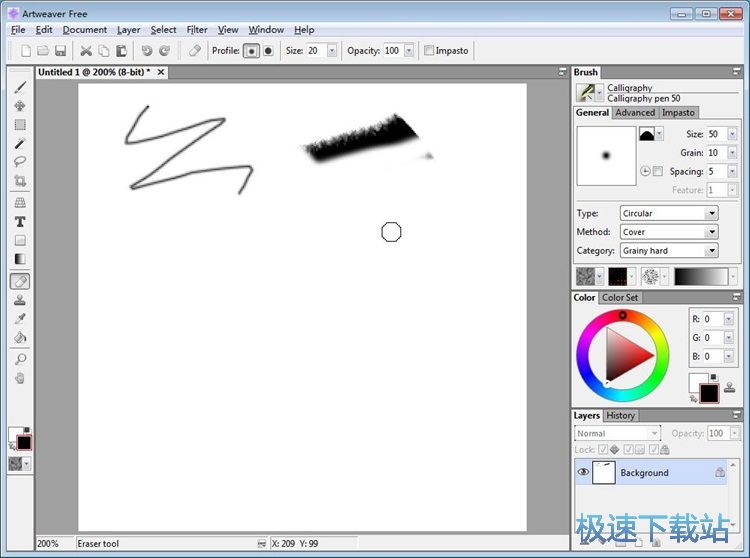Viewport: 750px width, 558px height.
Task: Activate the Zoom magnifier tool
Action: point(20,359)
